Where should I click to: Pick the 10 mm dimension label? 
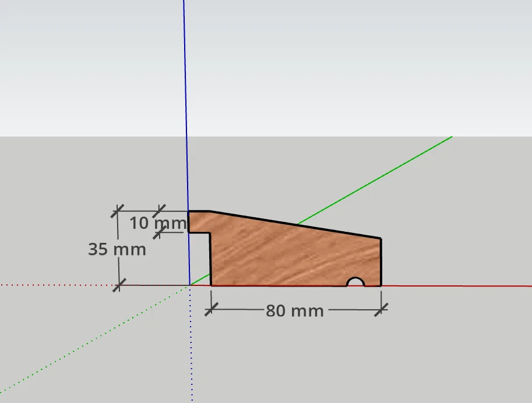tap(157, 223)
